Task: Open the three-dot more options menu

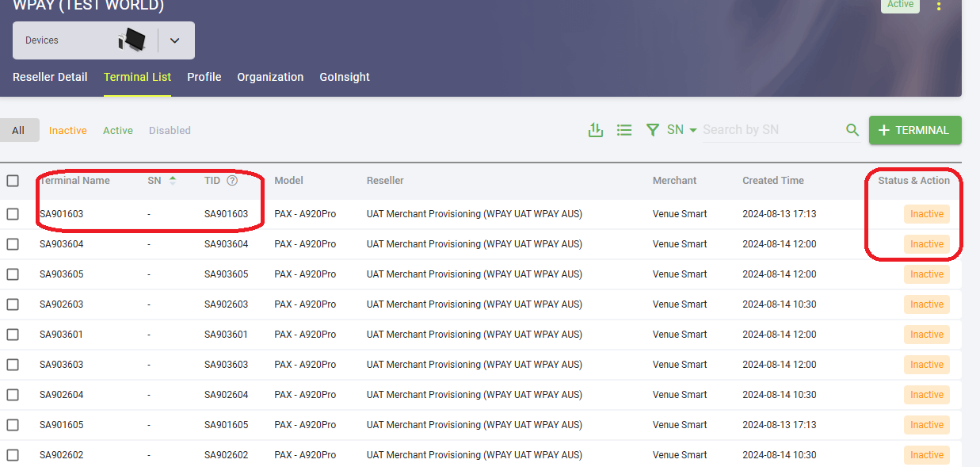Action: coord(939,6)
